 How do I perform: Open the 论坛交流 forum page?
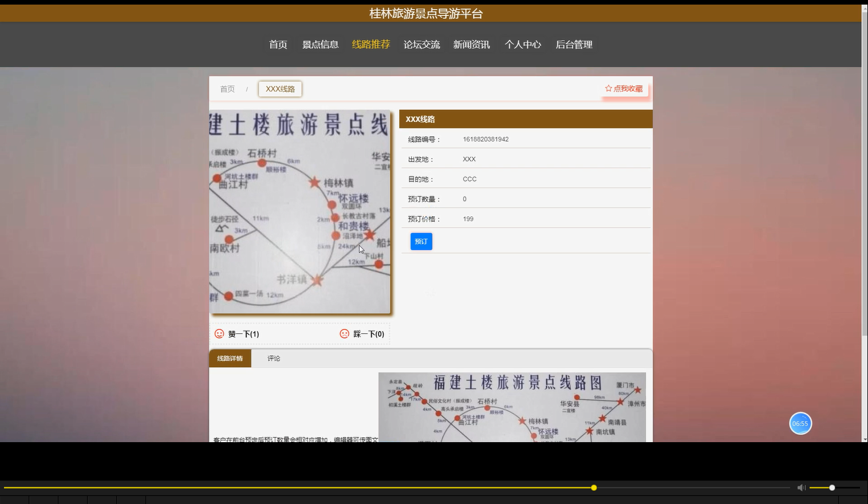point(422,44)
